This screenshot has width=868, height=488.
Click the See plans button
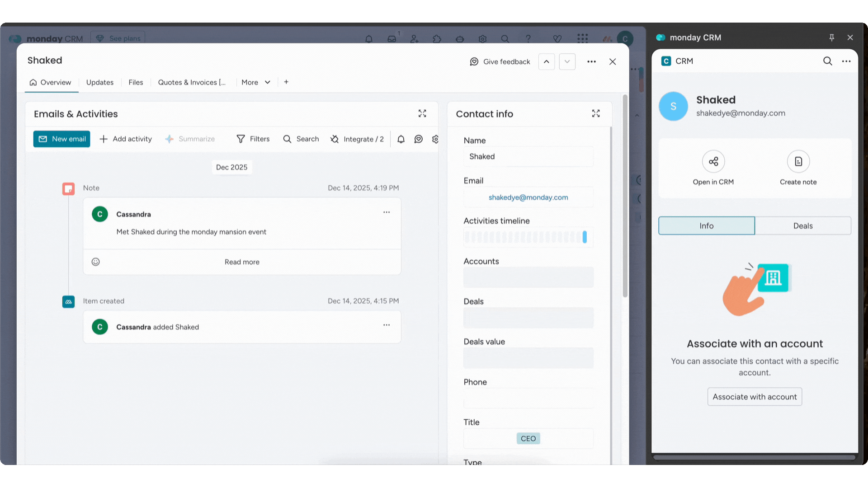coord(118,38)
